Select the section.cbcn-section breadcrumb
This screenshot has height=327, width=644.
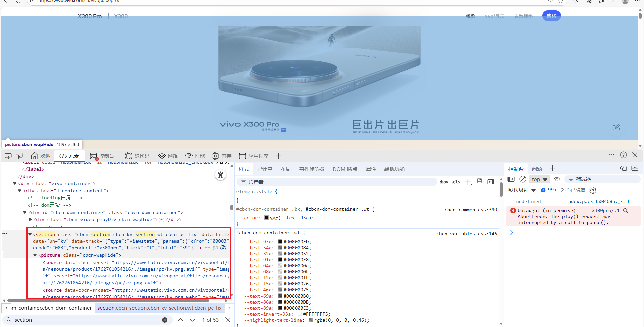point(160,308)
